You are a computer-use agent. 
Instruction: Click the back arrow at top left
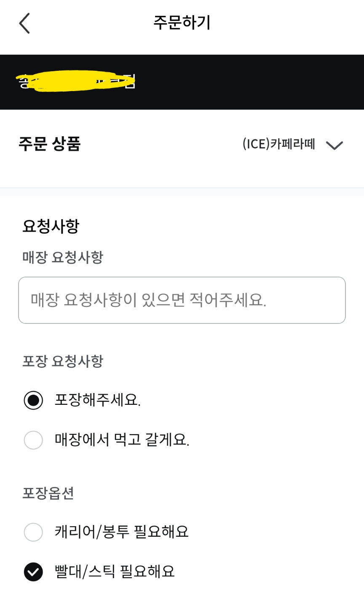point(24,23)
